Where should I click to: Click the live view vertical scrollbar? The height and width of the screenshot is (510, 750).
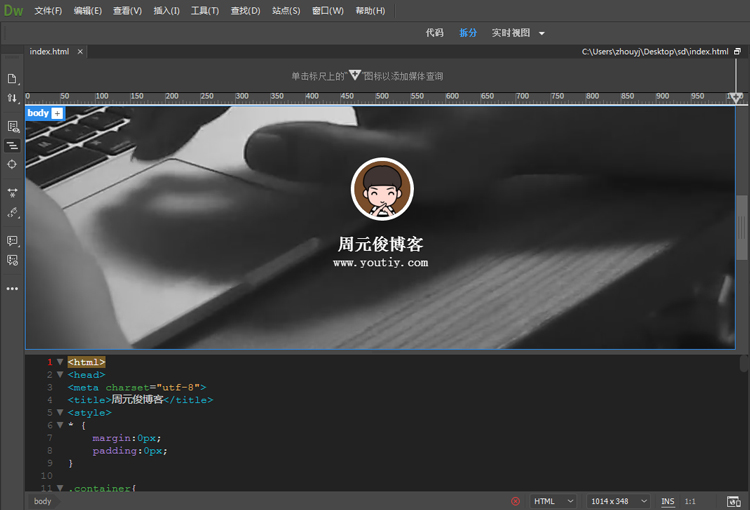742,227
